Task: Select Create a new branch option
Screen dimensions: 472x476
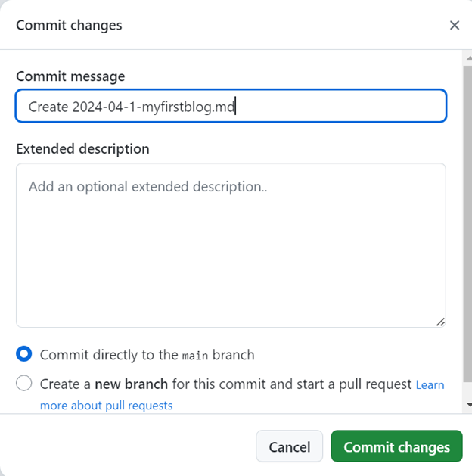Action: point(24,383)
